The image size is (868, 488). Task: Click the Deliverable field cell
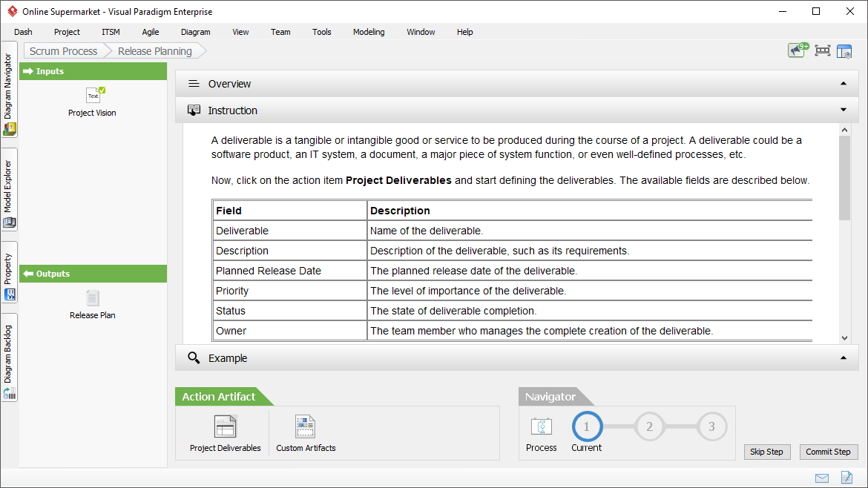pyautogui.click(x=290, y=231)
